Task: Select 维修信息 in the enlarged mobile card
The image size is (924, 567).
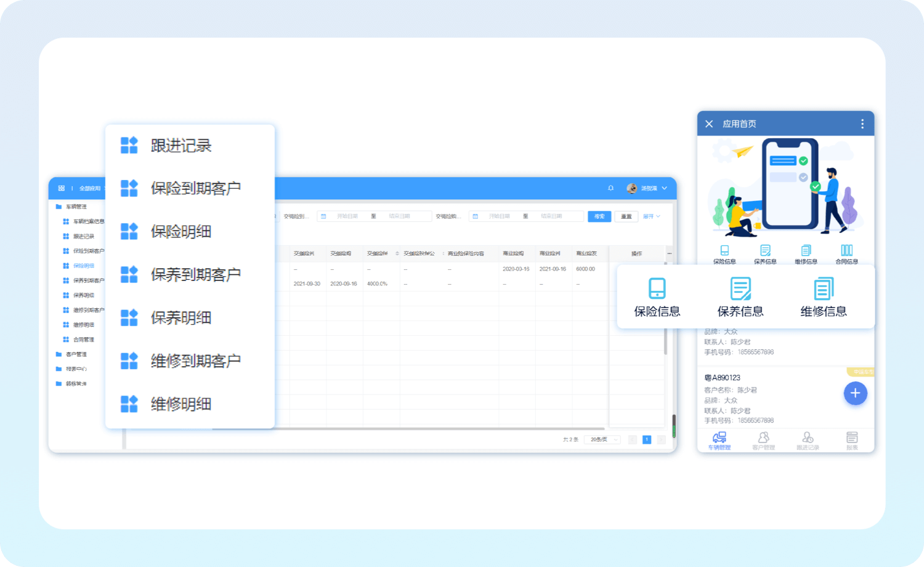Action: coord(823,297)
